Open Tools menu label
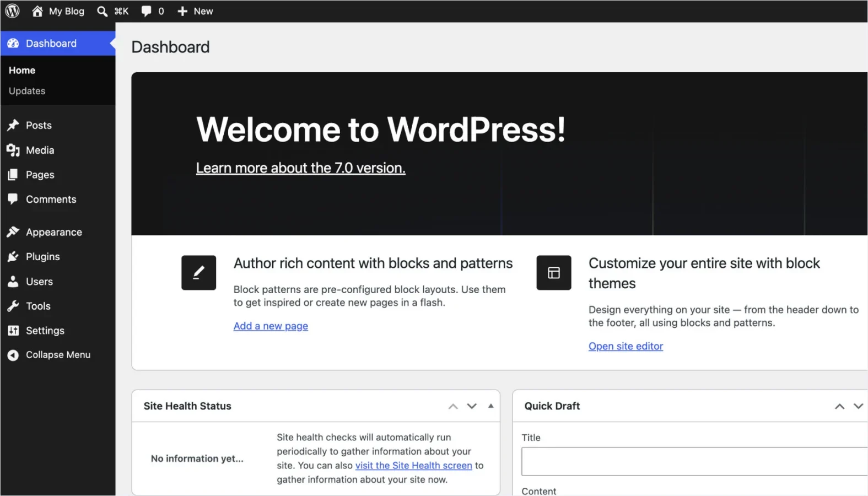This screenshot has width=868, height=496. [x=38, y=306]
